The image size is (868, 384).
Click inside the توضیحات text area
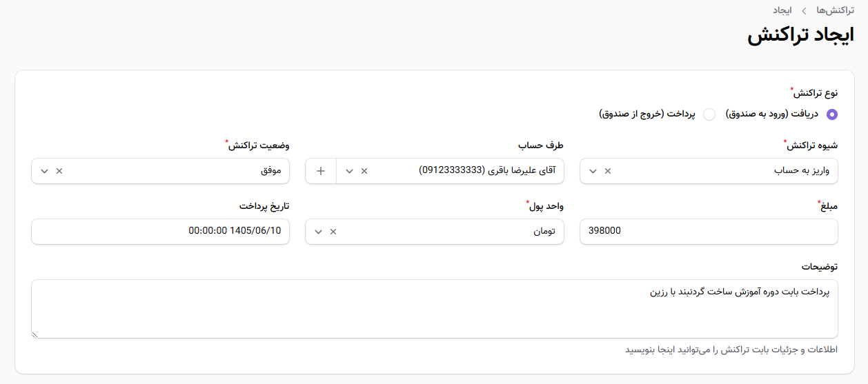click(x=435, y=309)
